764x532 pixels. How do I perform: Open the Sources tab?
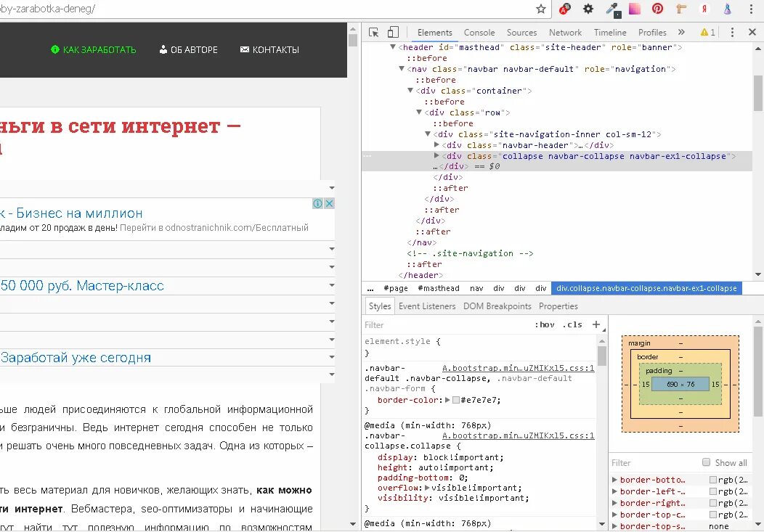click(521, 33)
